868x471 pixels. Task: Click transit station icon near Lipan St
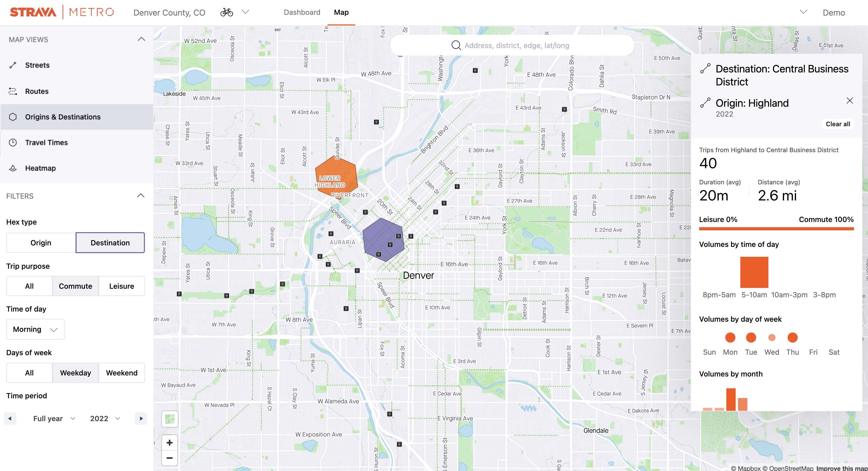[346, 308]
